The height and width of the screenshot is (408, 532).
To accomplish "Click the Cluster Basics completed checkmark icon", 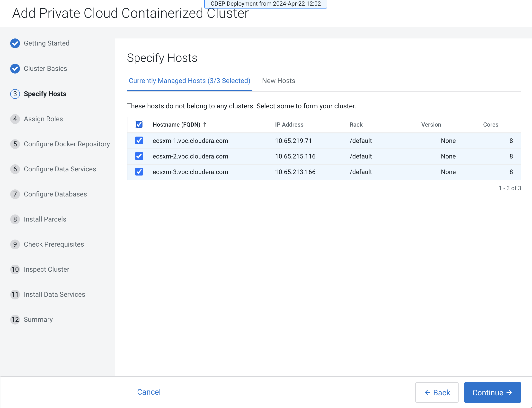I will pos(15,69).
